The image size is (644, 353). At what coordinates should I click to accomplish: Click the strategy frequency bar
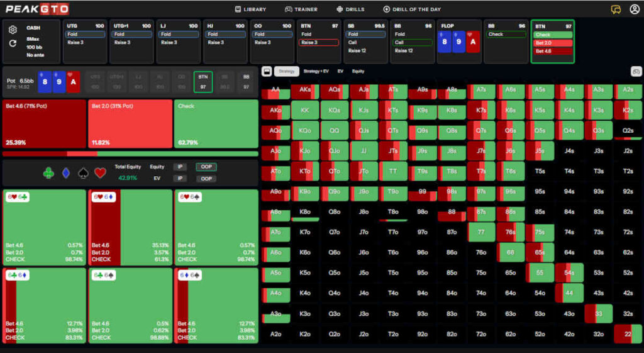[x=130, y=154]
